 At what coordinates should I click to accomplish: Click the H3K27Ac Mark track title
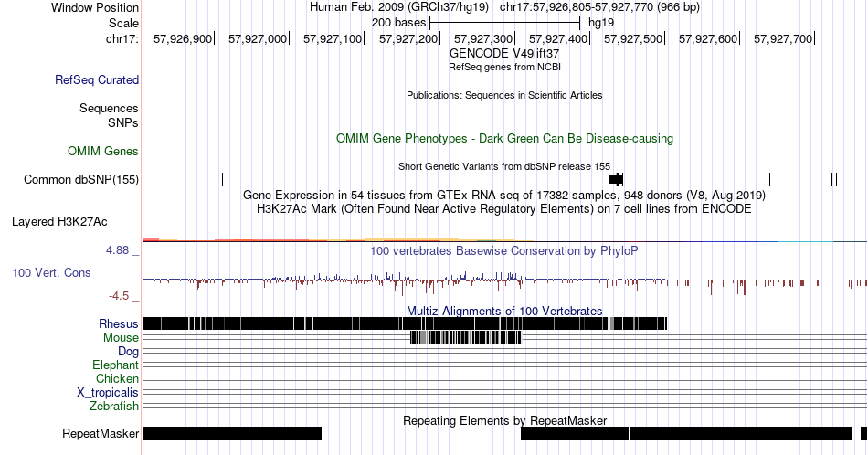[x=504, y=208]
